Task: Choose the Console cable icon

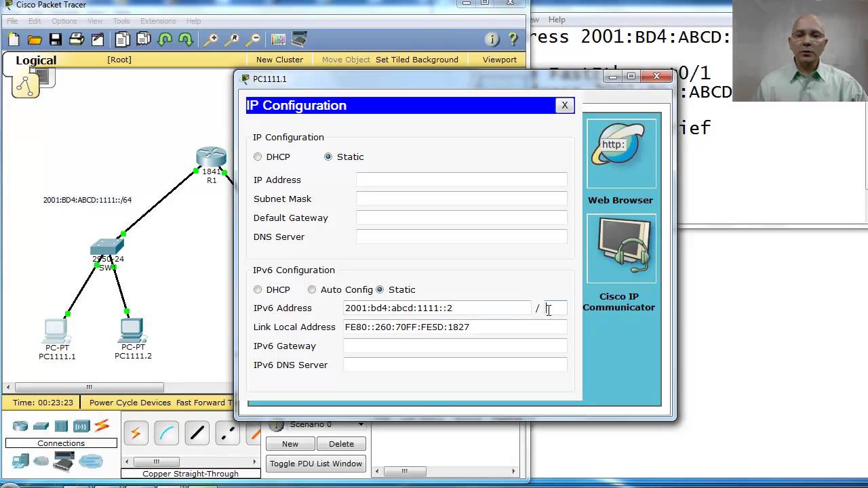Action: 166,433
